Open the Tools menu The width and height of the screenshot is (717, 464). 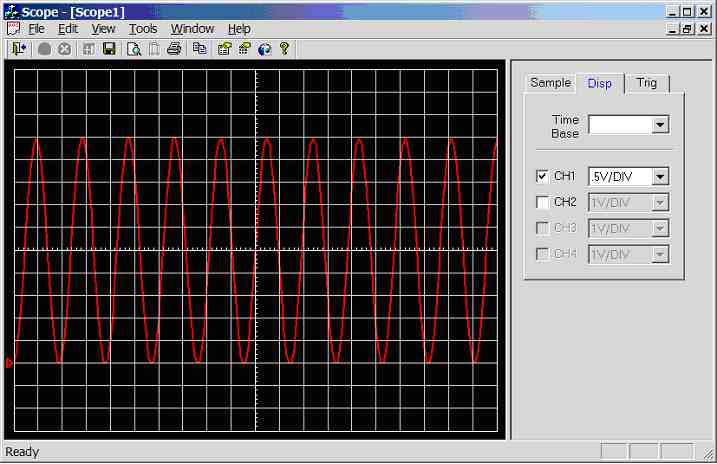click(x=143, y=29)
